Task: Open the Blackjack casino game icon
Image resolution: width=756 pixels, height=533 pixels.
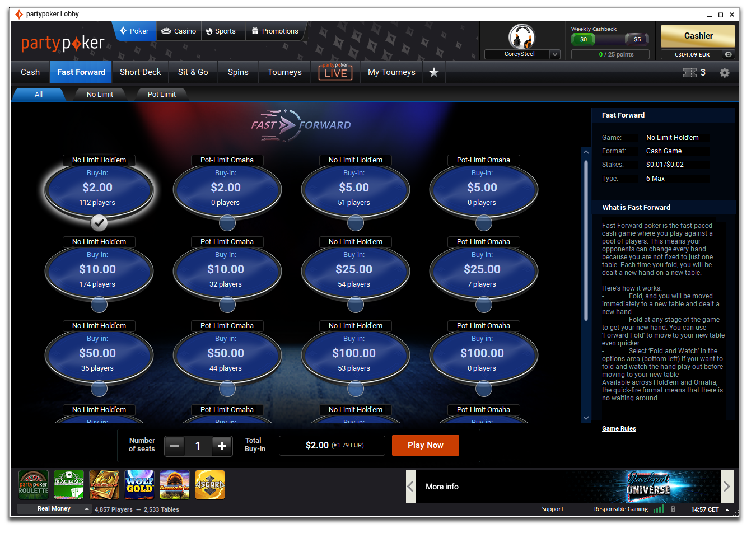Action: (69, 484)
